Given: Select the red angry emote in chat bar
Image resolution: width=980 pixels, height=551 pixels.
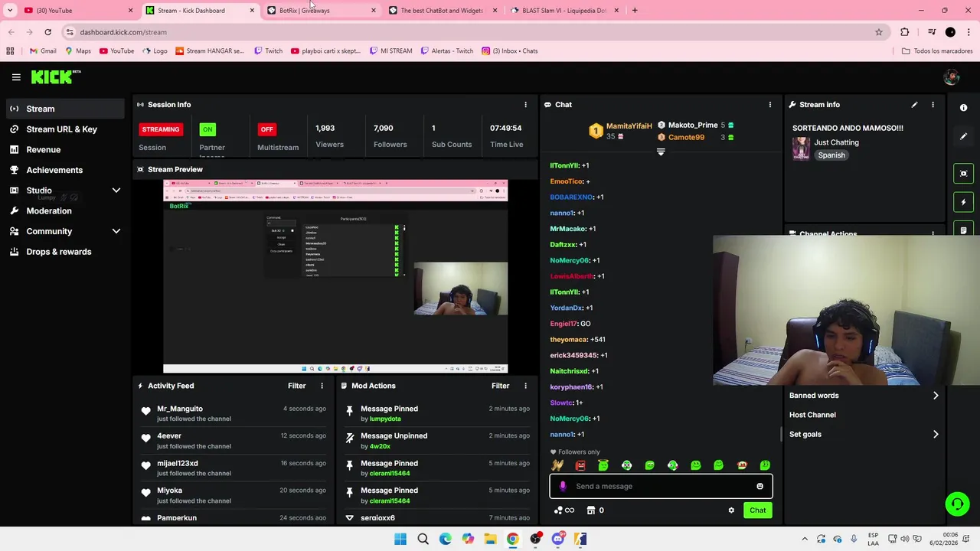Looking at the screenshot, I should point(580,465).
